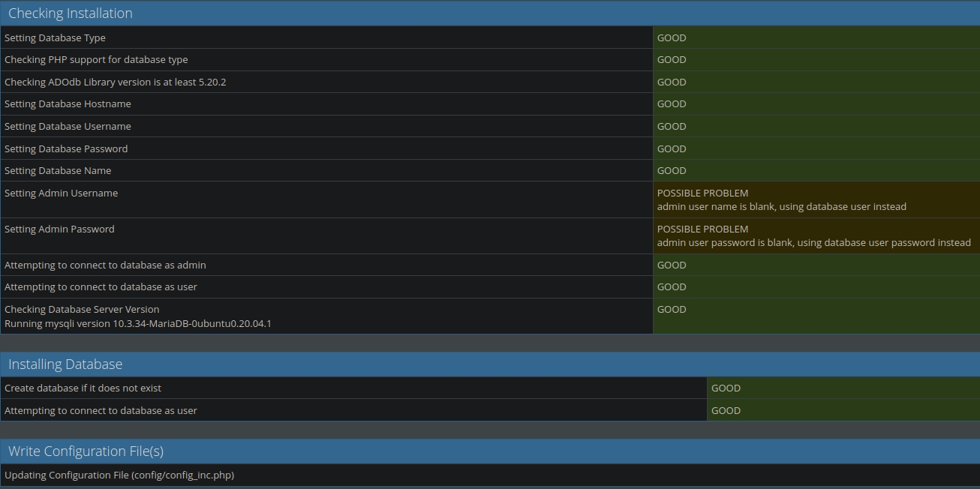
Task: Click the Setting Admin Username label
Action: (61, 193)
